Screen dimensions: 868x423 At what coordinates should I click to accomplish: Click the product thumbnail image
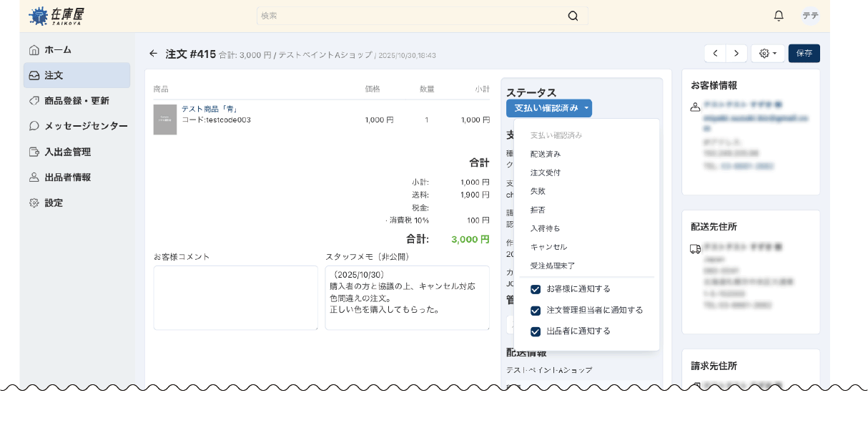click(x=165, y=120)
